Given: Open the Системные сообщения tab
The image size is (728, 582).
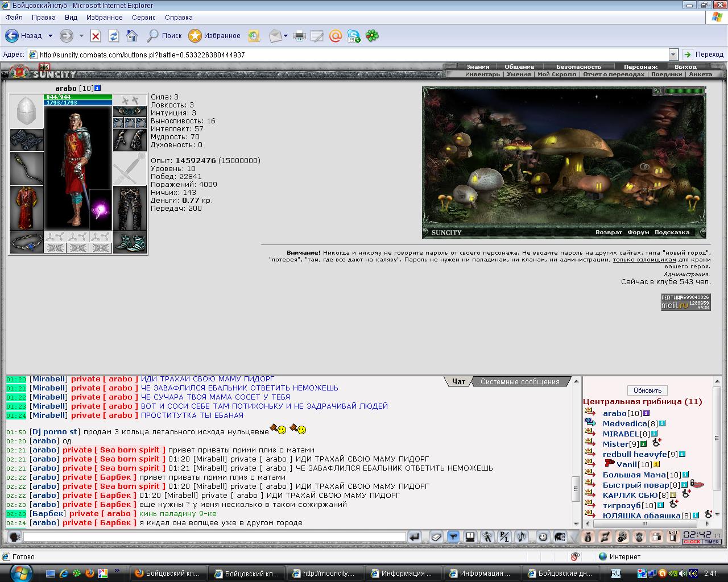Looking at the screenshot, I should point(520,381).
